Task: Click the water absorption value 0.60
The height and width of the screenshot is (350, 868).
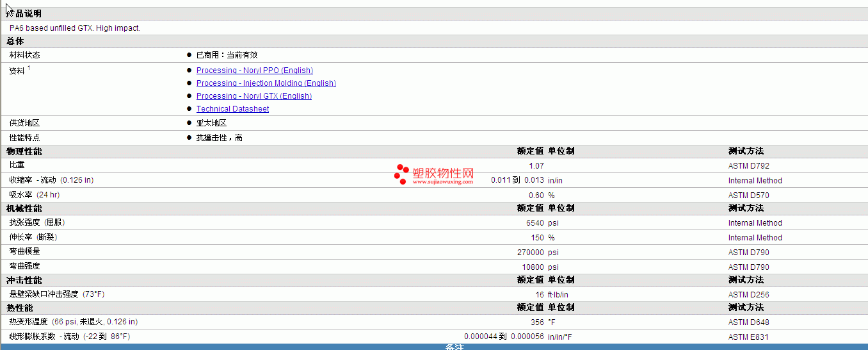Action: 536,195
